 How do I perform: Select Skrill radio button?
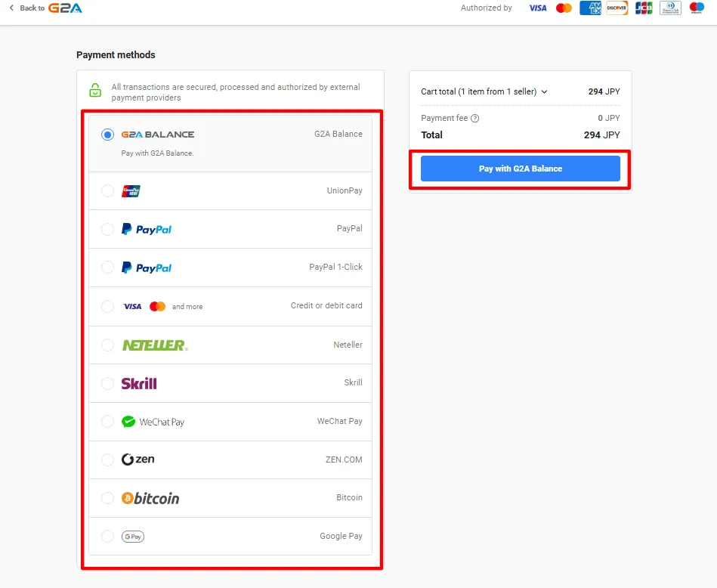point(107,383)
